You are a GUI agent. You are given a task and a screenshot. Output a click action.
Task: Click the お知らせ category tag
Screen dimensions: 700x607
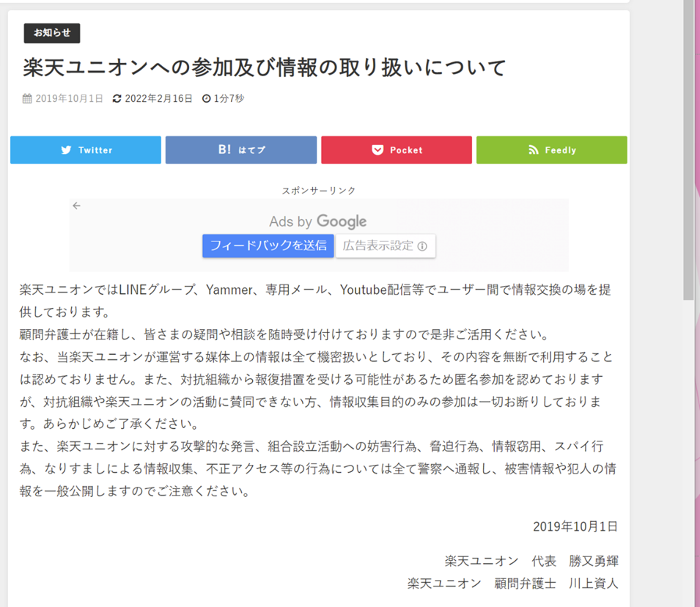click(52, 33)
